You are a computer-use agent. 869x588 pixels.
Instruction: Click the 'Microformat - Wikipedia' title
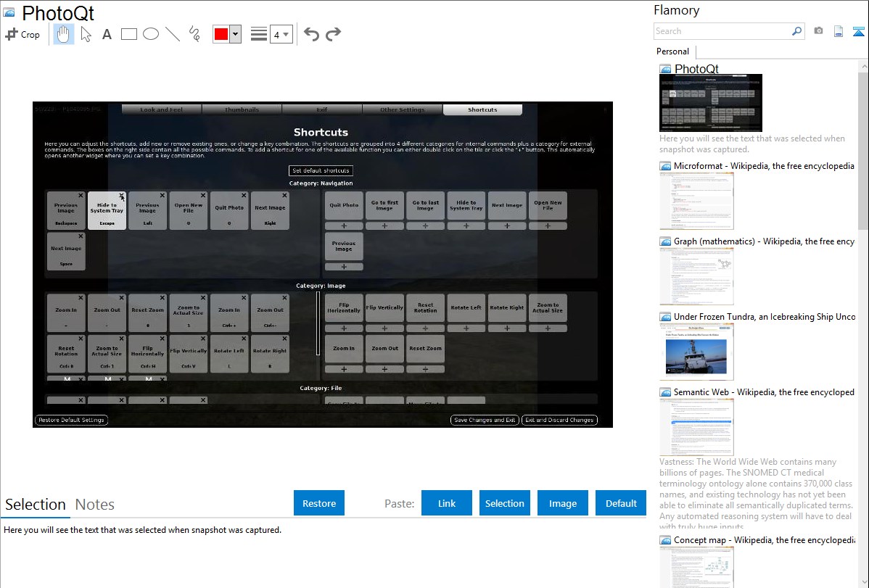(764, 166)
